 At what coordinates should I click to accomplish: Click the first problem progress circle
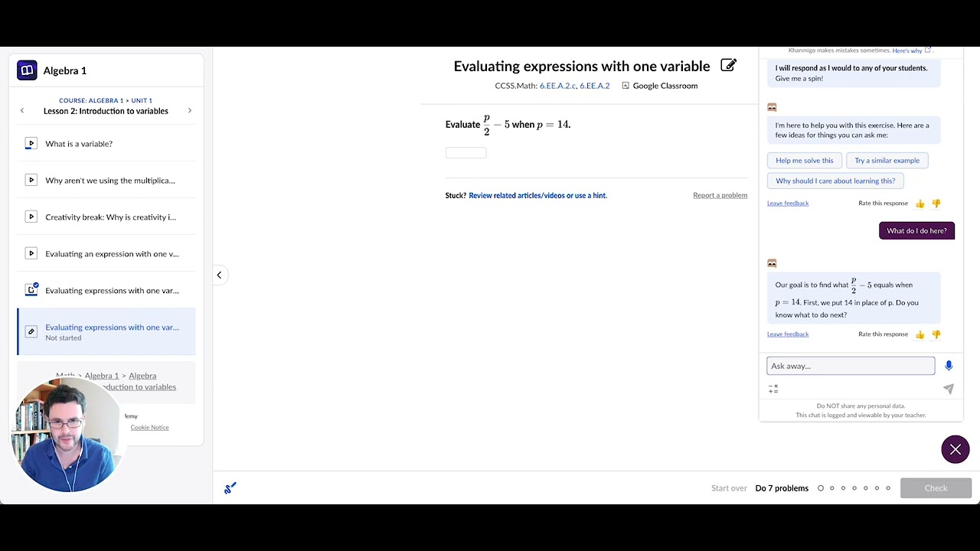[821, 488]
